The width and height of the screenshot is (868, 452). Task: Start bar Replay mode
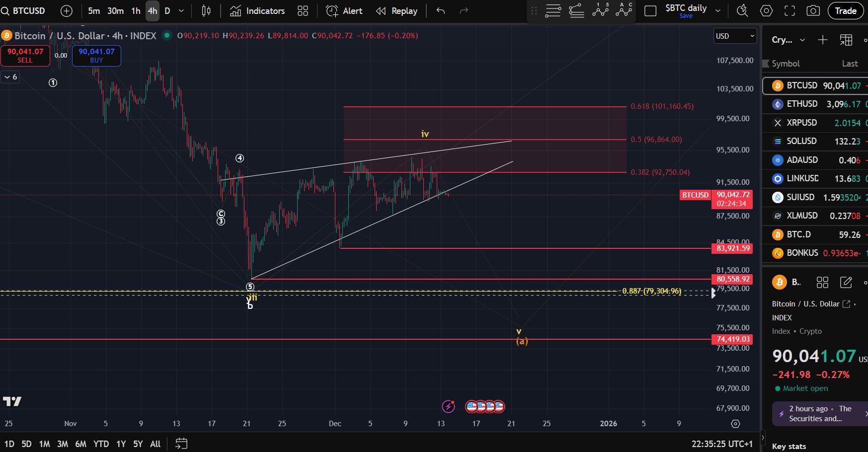coord(396,11)
